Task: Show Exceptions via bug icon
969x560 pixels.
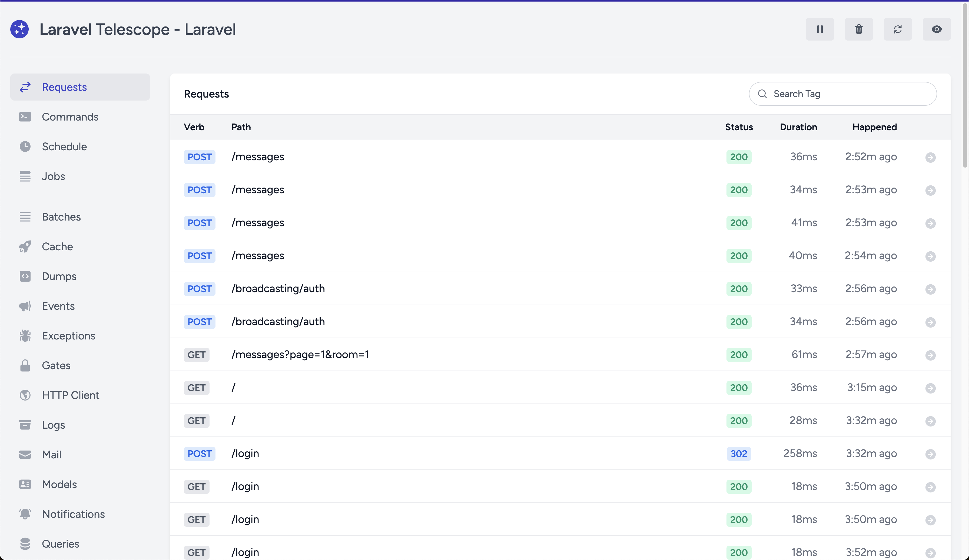Action: [25, 336]
